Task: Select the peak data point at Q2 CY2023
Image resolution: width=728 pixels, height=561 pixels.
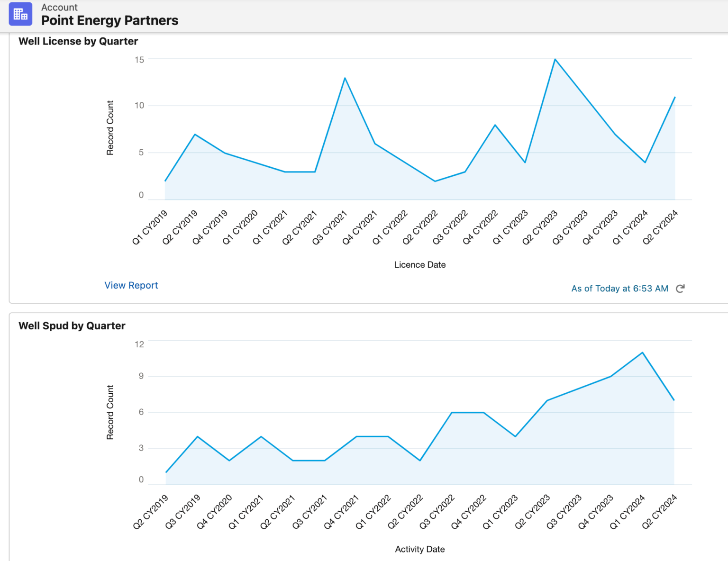Action: [x=555, y=59]
